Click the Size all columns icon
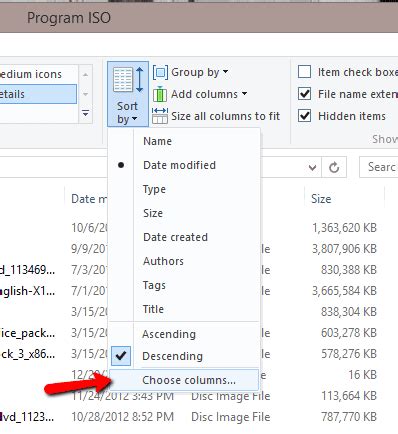 pos(160,116)
